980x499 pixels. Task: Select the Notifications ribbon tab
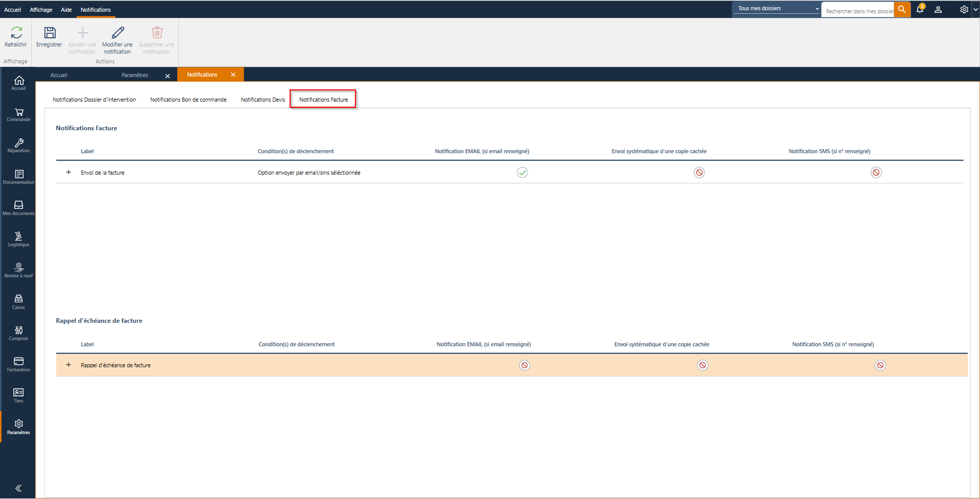95,10
